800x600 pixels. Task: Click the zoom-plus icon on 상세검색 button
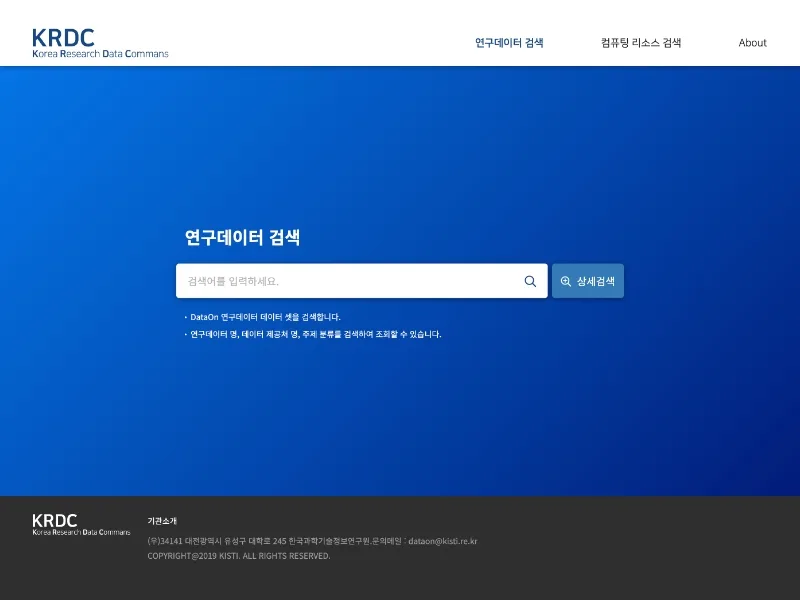(565, 281)
